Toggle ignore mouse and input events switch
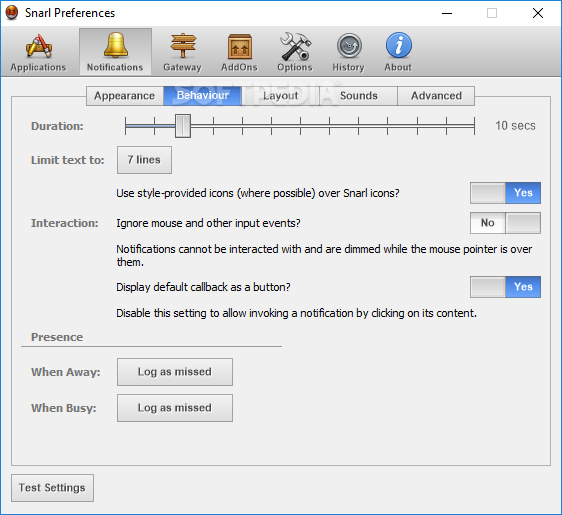The height and width of the screenshot is (515, 562). (x=505, y=223)
